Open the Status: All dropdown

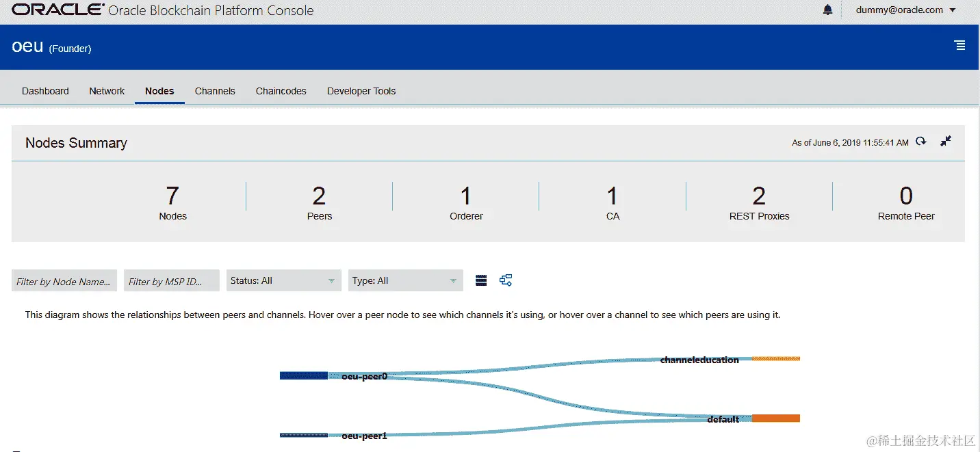[284, 280]
